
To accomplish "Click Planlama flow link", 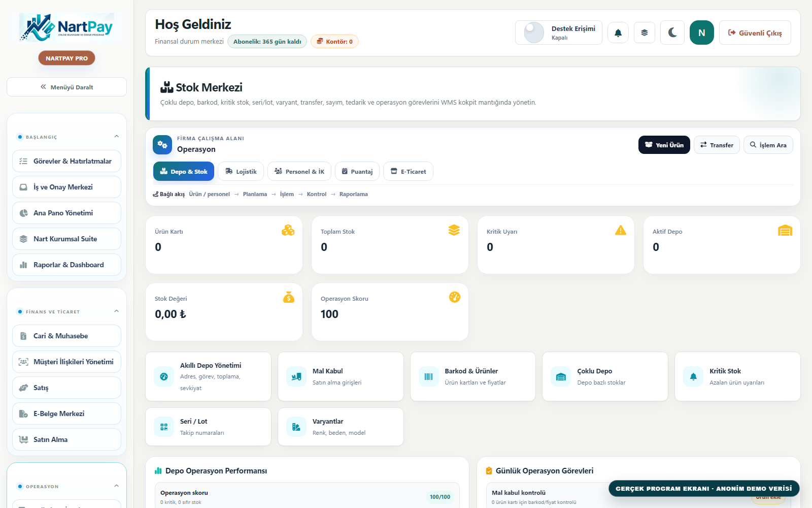I will point(255,194).
